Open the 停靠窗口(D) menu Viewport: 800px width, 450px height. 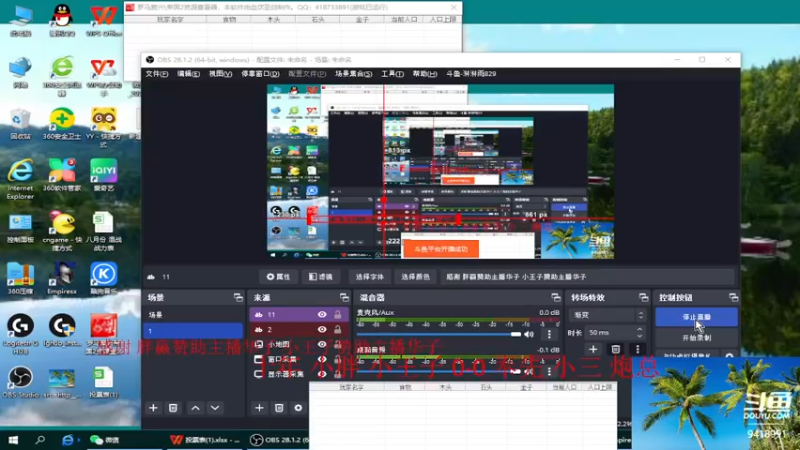(260, 74)
